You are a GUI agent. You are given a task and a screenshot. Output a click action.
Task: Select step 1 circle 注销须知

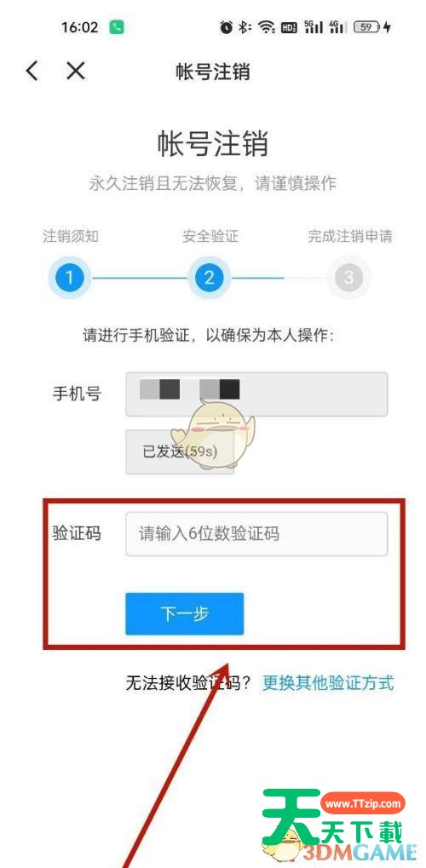click(x=69, y=278)
